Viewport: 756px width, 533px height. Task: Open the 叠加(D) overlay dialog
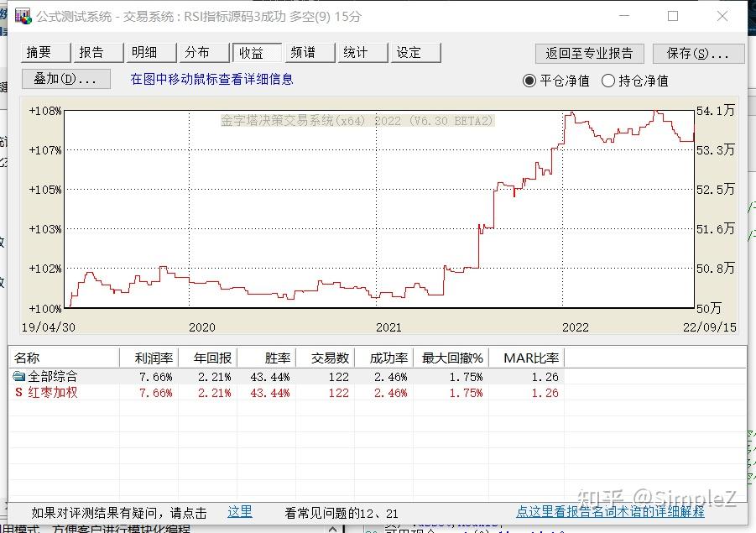point(65,78)
